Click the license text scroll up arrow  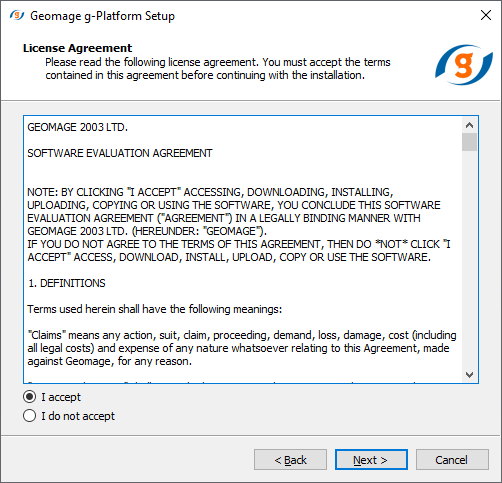[469, 125]
